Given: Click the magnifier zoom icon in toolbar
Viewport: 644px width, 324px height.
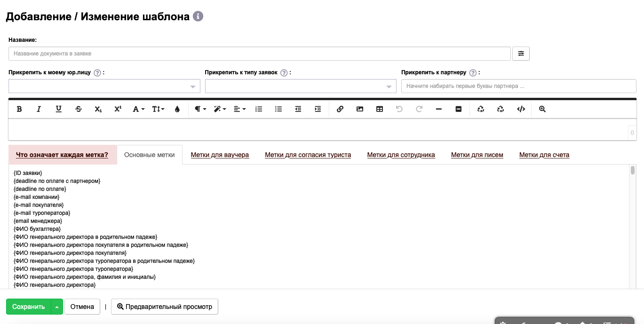Looking at the screenshot, I should pyautogui.click(x=542, y=109).
